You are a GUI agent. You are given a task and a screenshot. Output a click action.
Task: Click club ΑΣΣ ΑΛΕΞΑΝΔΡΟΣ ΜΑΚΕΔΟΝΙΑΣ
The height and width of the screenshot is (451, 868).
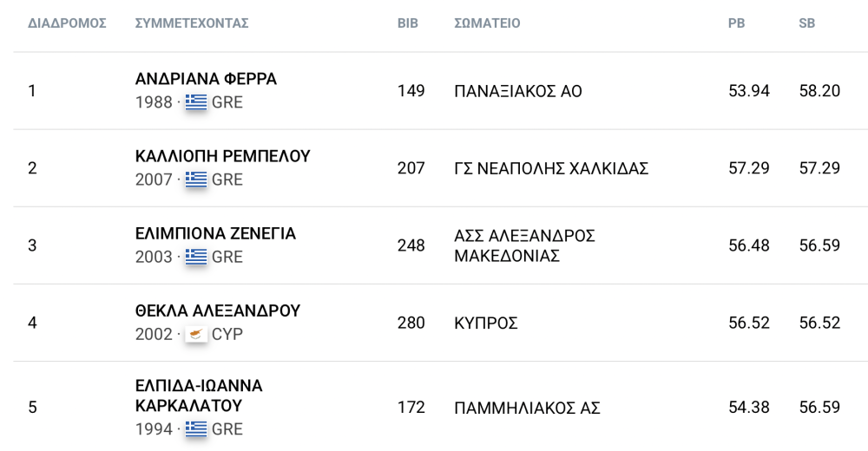525,246
